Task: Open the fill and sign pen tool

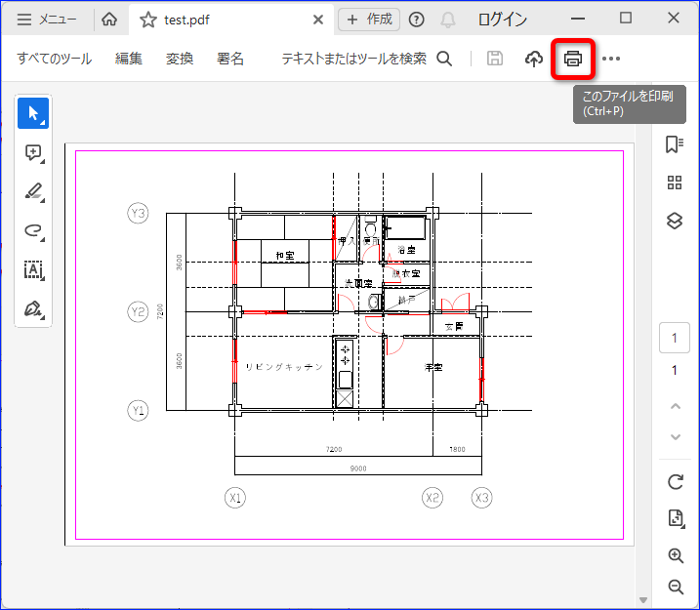Action: 33,308
